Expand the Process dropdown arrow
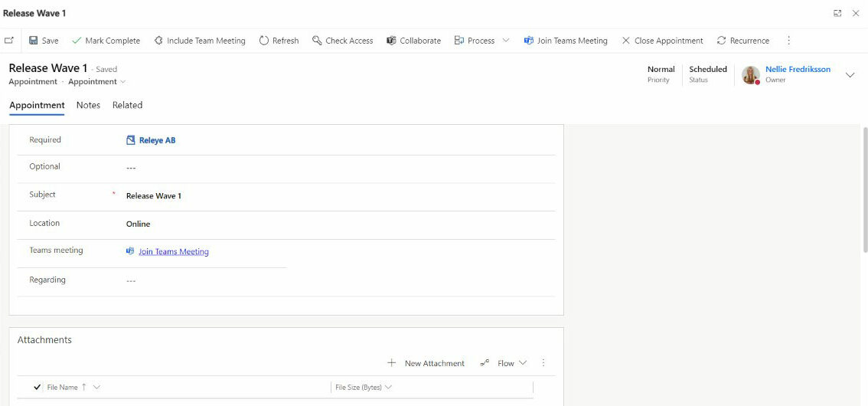 tap(506, 41)
